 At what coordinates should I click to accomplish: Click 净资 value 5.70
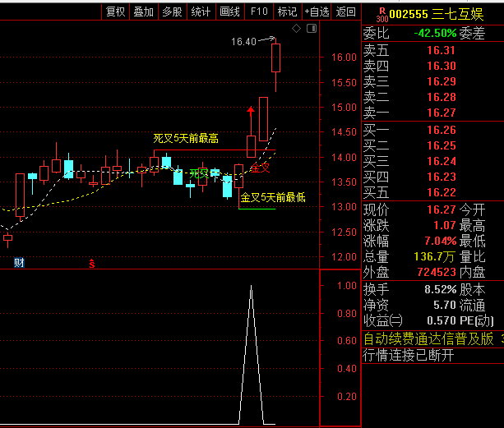click(445, 305)
